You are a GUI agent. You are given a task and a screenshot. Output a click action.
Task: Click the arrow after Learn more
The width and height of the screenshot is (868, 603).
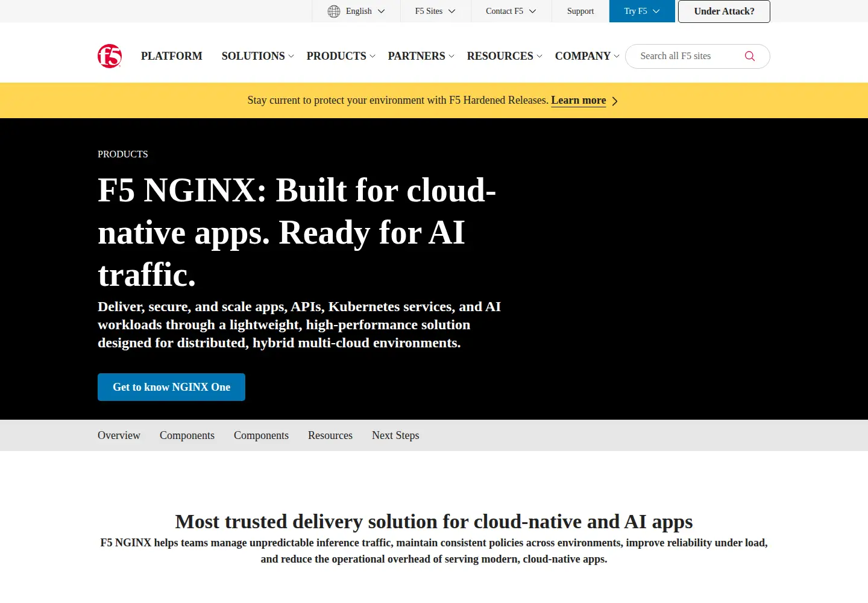615,101
